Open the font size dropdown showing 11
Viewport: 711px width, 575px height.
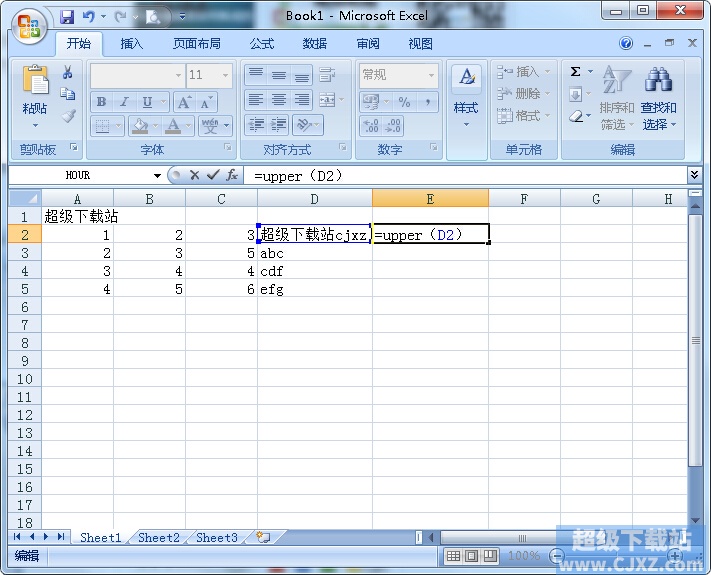coord(225,75)
